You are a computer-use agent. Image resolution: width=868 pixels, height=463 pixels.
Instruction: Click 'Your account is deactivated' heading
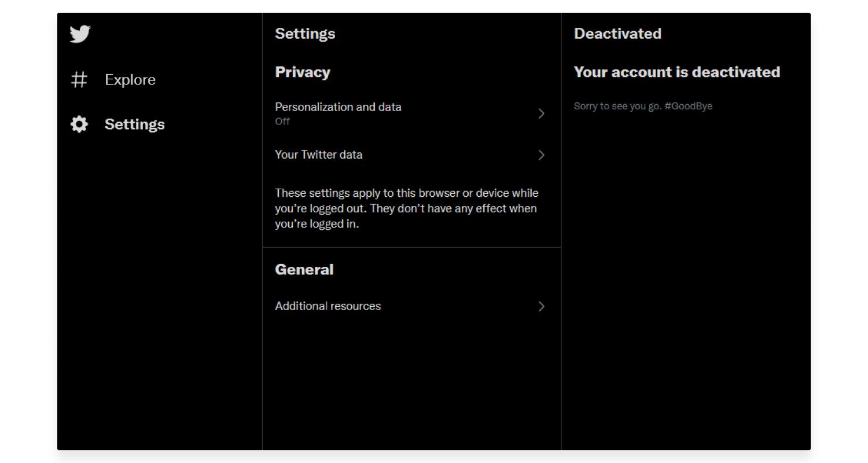click(x=677, y=72)
